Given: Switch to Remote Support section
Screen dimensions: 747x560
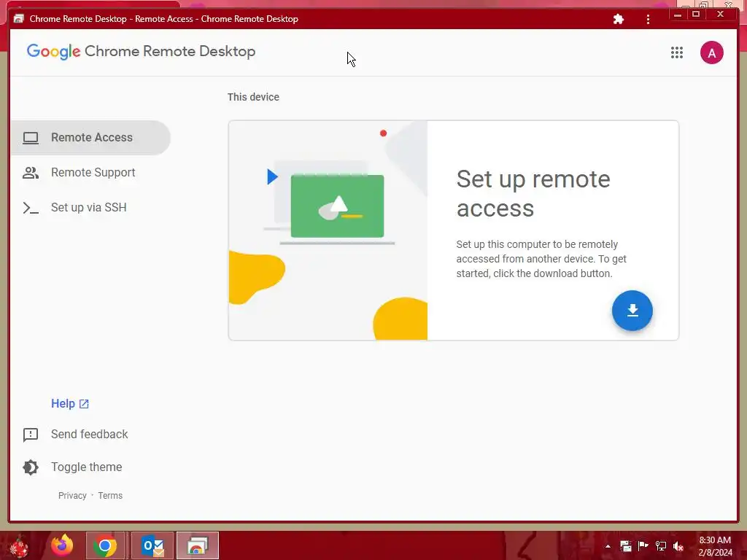Looking at the screenshot, I should point(90,172).
